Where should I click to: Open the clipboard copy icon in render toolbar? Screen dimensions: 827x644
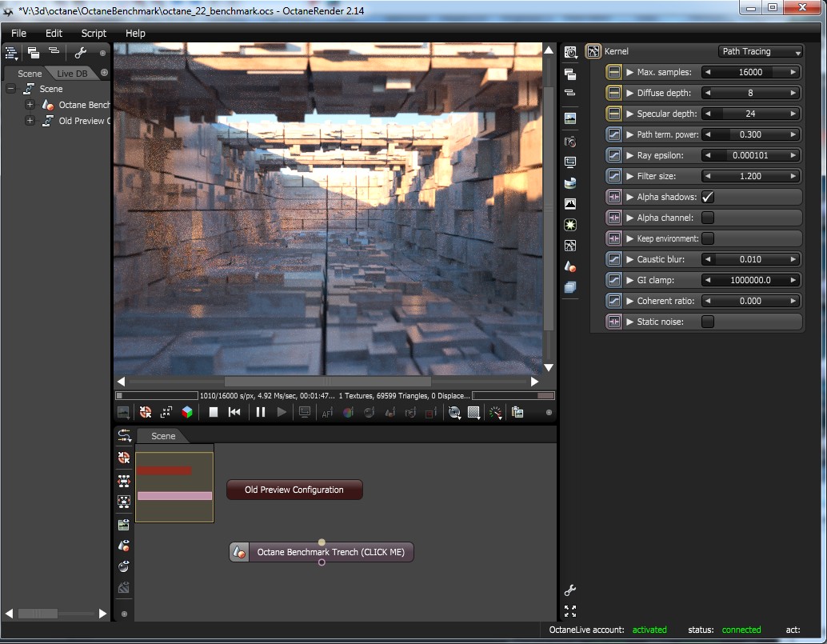pos(517,412)
